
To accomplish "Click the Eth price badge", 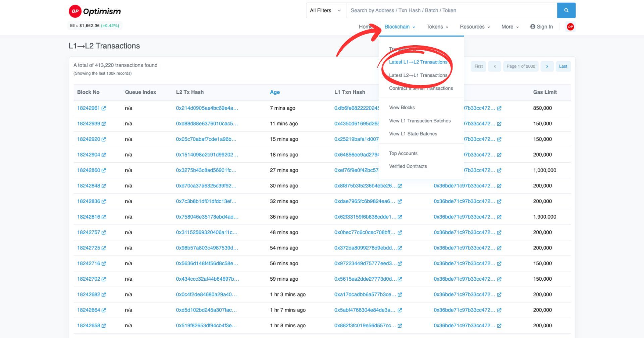I will point(95,25).
